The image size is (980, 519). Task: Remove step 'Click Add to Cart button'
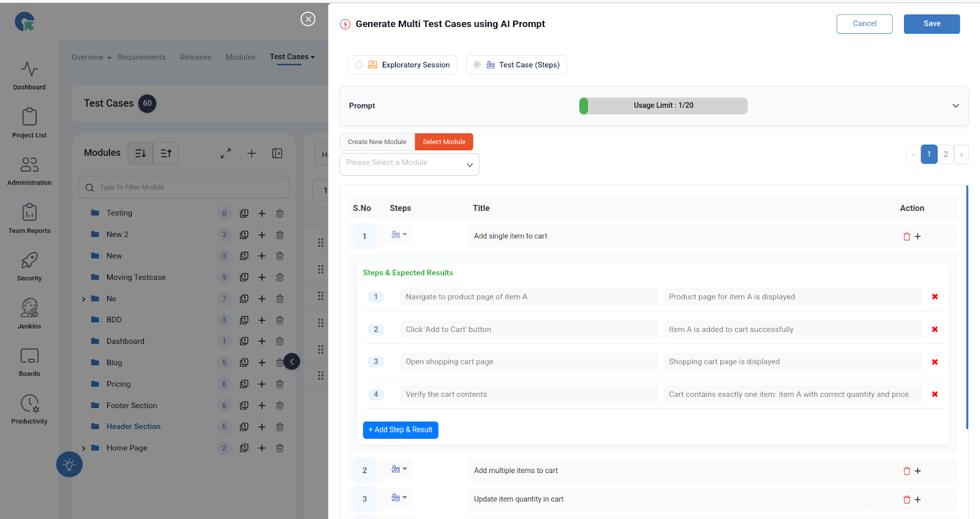tap(935, 330)
